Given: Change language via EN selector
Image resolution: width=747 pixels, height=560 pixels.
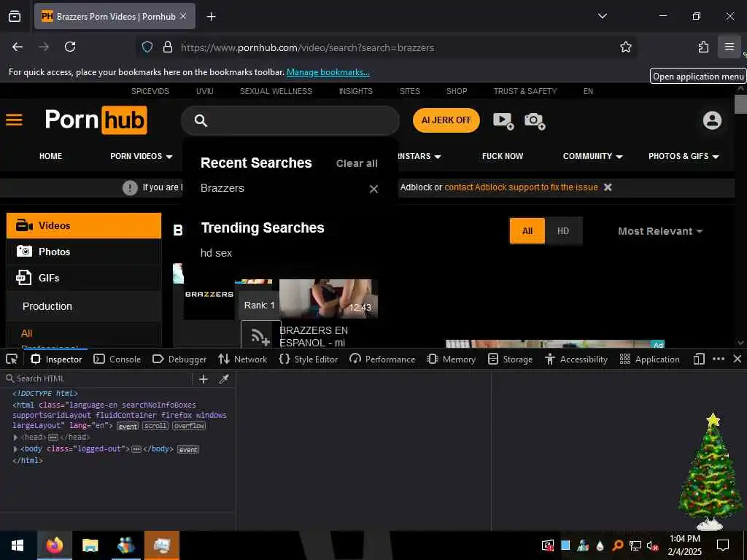Looking at the screenshot, I should click(588, 91).
